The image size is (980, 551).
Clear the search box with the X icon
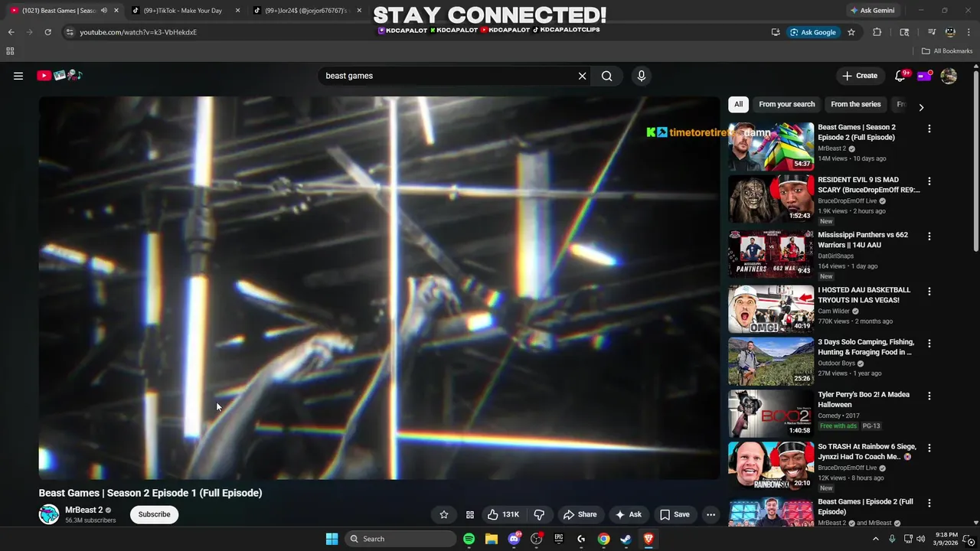tap(582, 76)
